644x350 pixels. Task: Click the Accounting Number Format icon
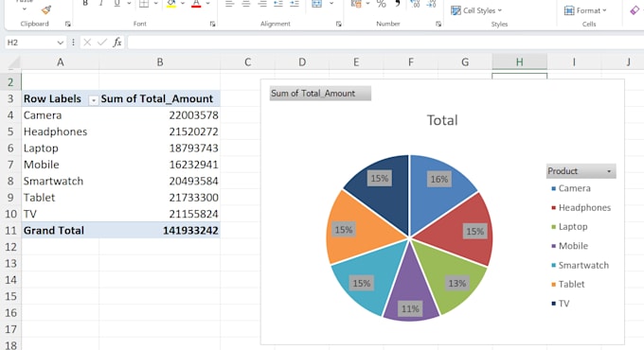(x=356, y=4)
